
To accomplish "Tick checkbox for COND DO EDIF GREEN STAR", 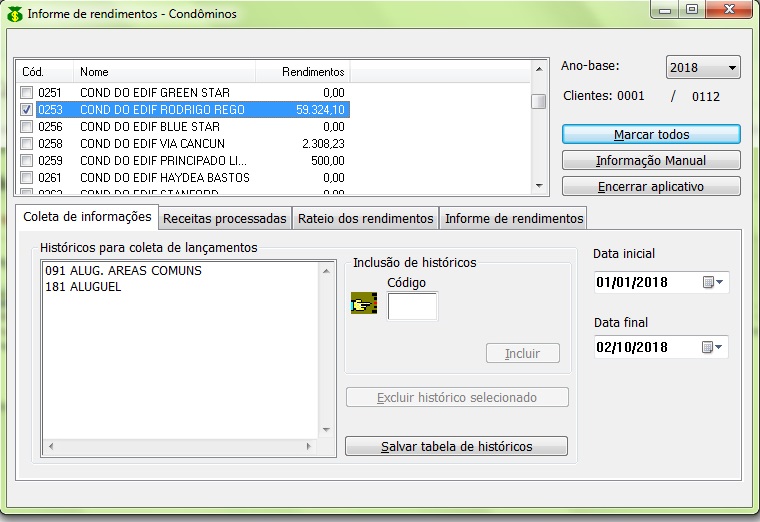I will [27, 93].
